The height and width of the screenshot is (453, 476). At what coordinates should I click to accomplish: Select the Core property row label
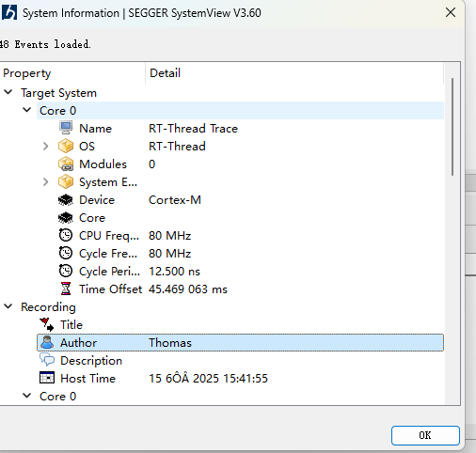point(92,218)
